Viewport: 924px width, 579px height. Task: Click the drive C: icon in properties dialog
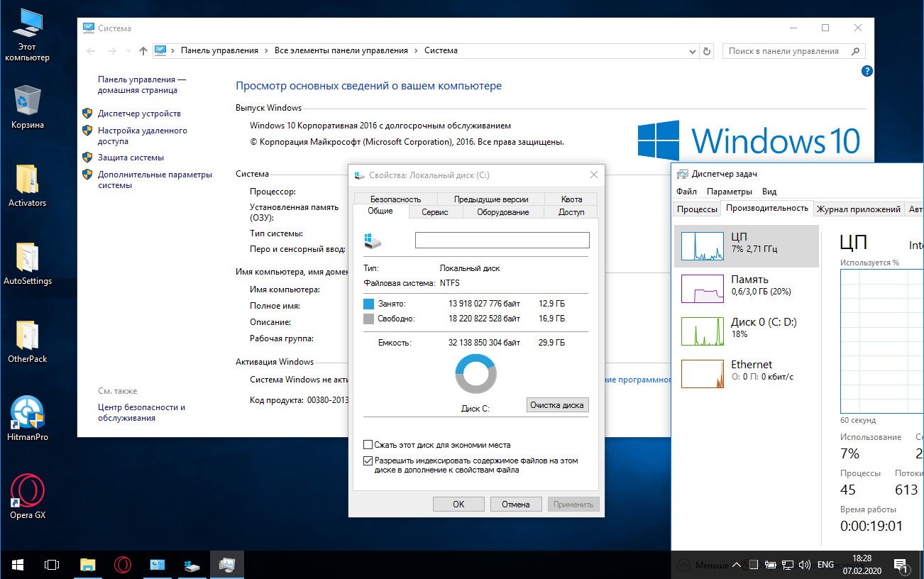pos(373,240)
